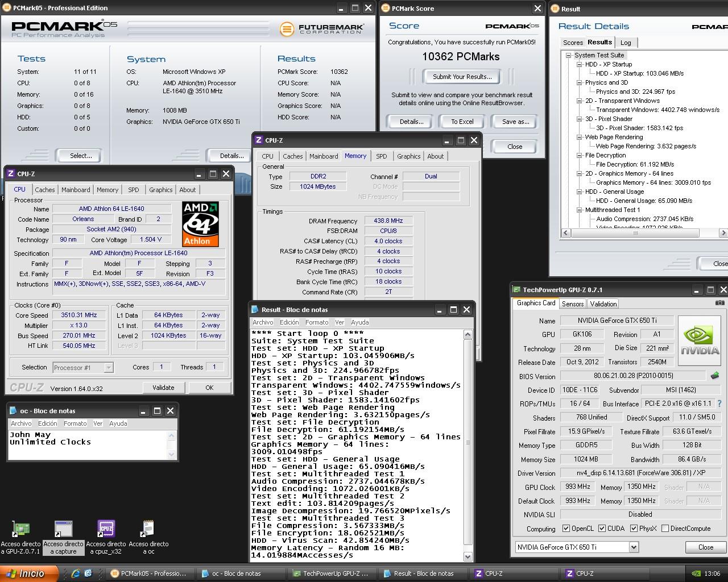728x582 pixels.
Task: Switch to the Log tab in Result window
Action: (626, 43)
